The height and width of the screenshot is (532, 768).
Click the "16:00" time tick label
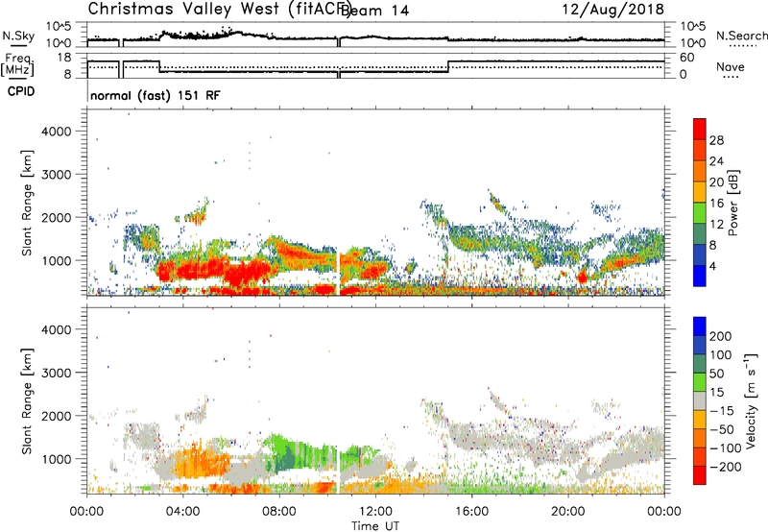coord(471,512)
